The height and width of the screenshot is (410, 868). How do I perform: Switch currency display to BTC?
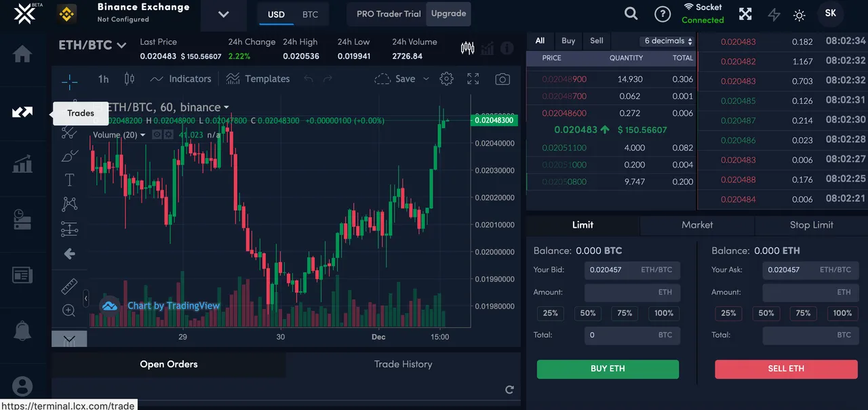coord(311,14)
